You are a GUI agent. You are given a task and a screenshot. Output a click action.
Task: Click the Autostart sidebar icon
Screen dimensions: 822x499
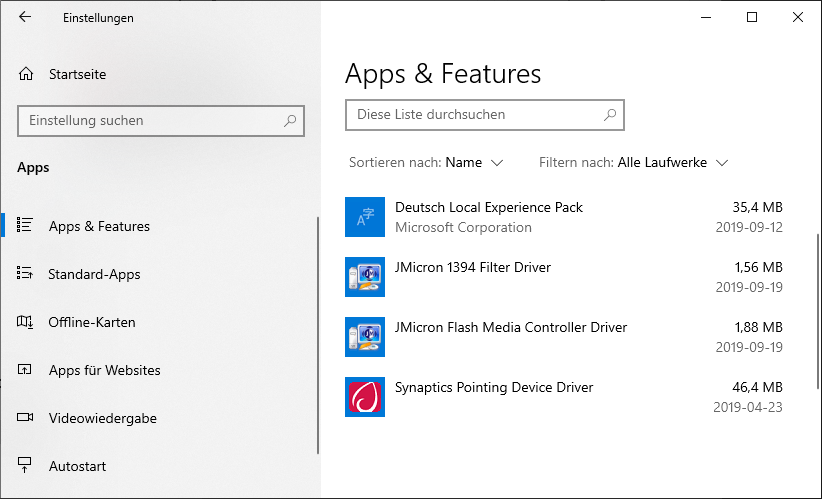coord(25,465)
